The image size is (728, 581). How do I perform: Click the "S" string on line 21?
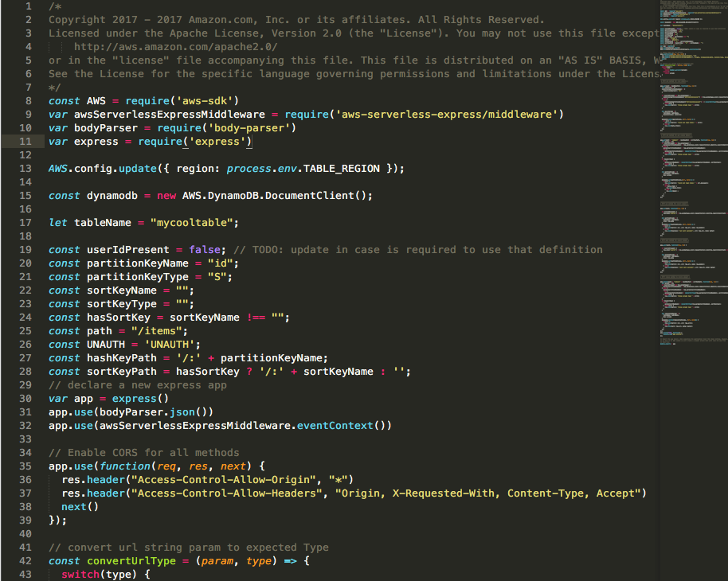click(x=217, y=277)
